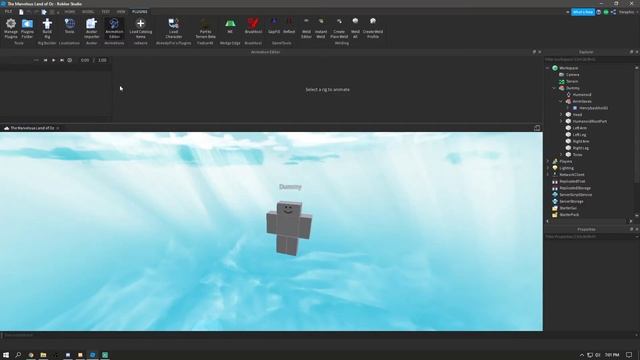640x360 pixels.
Task: Click Load Catalog Items plugin
Action: click(x=140, y=28)
